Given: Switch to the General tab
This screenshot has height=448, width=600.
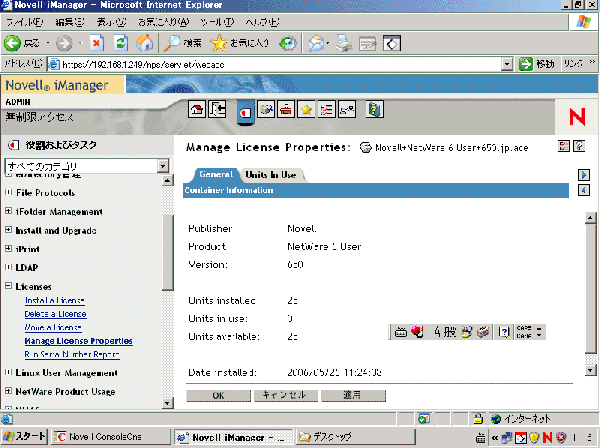Looking at the screenshot, I should 216,174.
